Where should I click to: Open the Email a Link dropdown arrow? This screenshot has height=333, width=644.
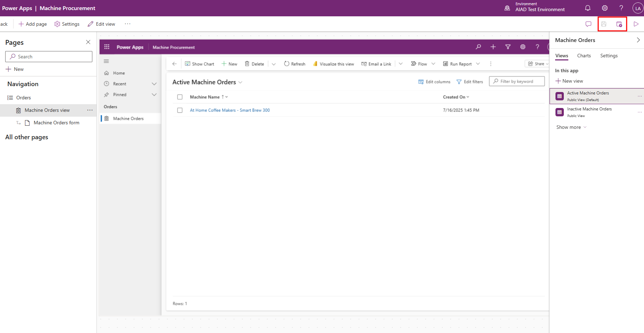401,64
